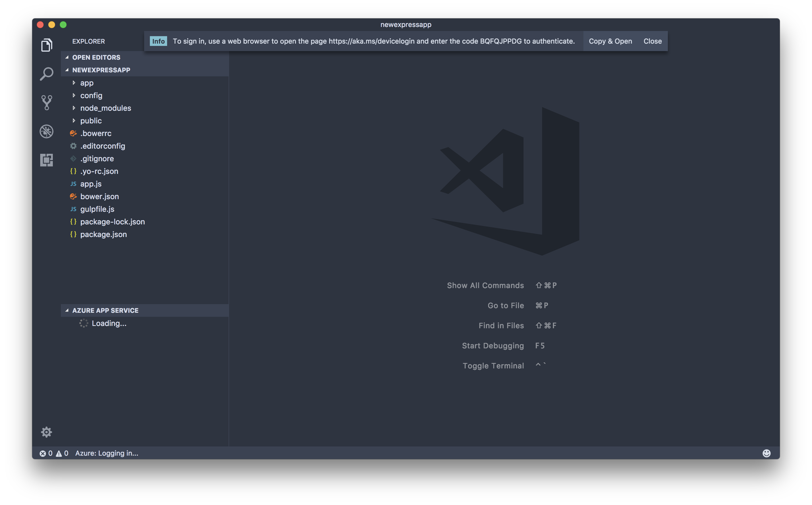The width and height of the screenshot is (812, 505).
Task: Expand the app folder
Action: click(x=74, y=83)
